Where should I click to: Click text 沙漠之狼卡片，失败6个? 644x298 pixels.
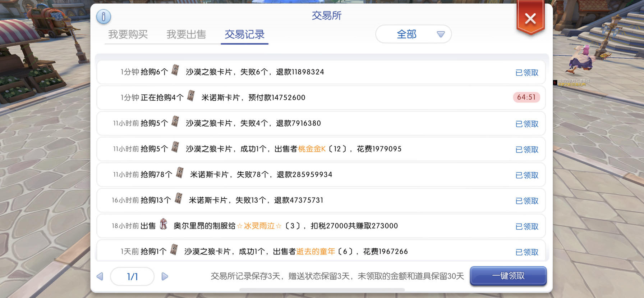227,72
